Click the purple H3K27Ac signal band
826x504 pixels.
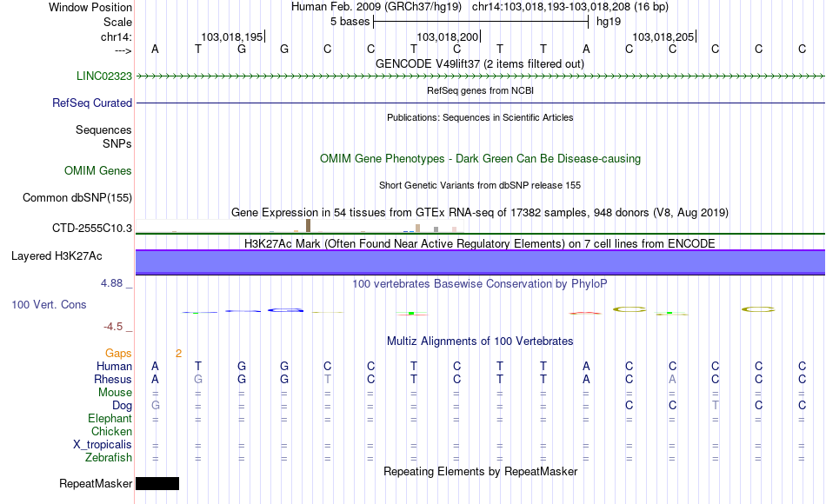click(x=481, y=262)
